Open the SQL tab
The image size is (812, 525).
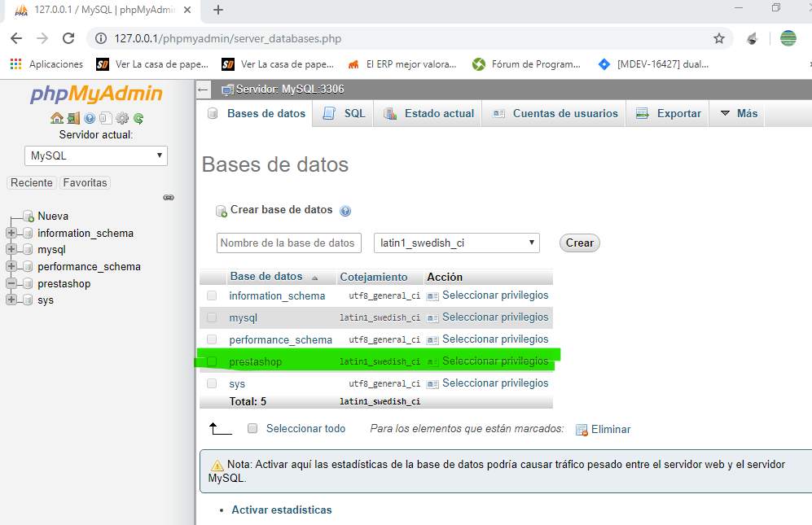(344, 113)
